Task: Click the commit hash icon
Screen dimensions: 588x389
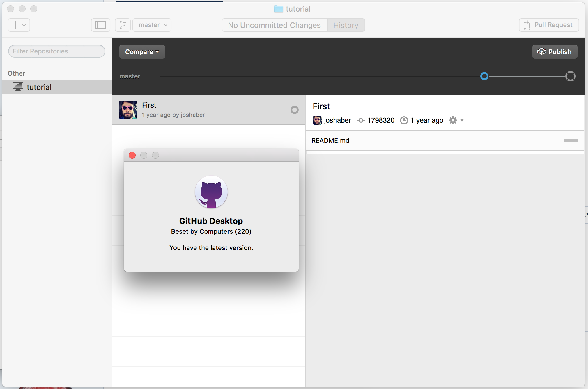Action: (x=361, y=120)
